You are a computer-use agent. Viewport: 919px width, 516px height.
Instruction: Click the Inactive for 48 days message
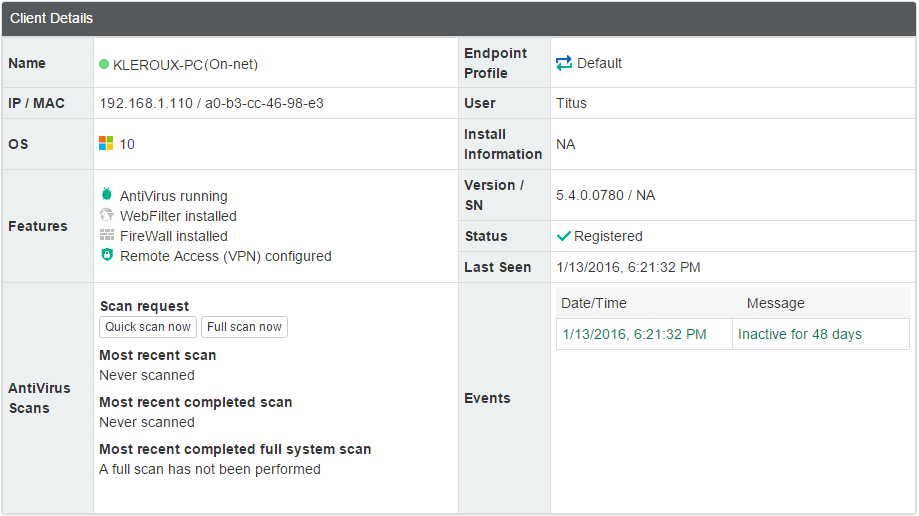pyautogui.click(x=800, y=334)
